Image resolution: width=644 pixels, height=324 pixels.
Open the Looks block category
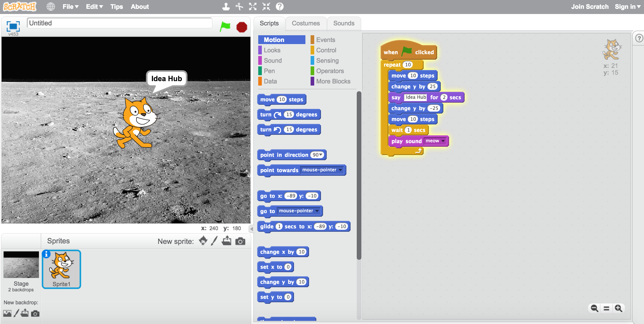tap(272, 50)
